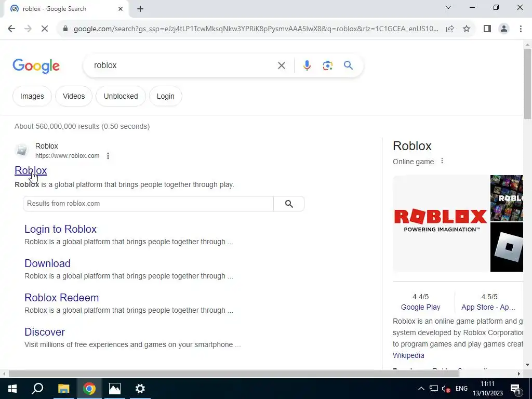Image resolution: width=532 pixels, height=399 pixels.
Task: Open the Photos app in the taskbar
Action: click(115, 389)
